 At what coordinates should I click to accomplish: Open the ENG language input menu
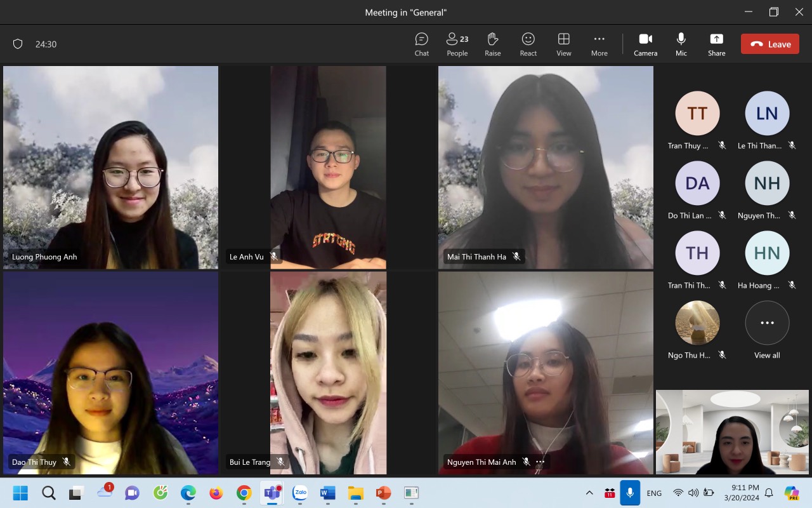pos(653,493)
